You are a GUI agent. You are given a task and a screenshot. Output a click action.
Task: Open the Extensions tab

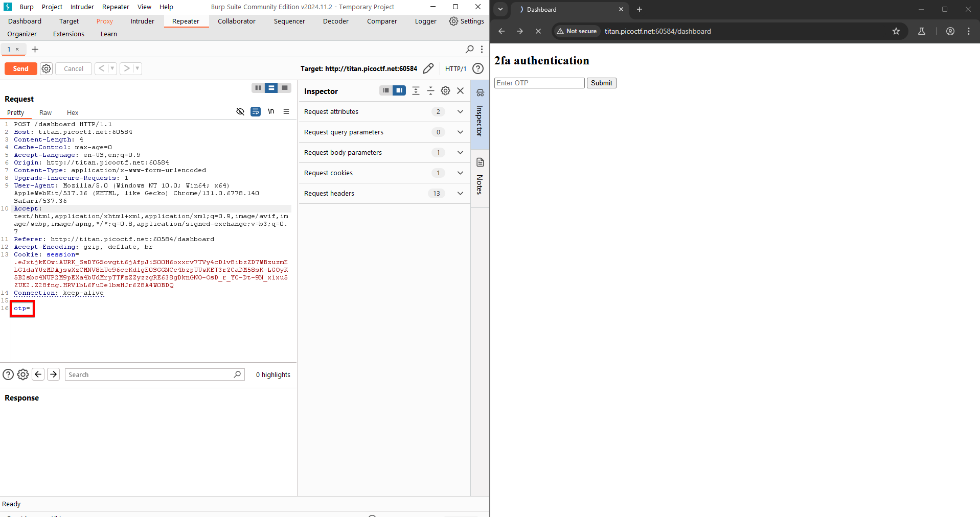[69, 34]
